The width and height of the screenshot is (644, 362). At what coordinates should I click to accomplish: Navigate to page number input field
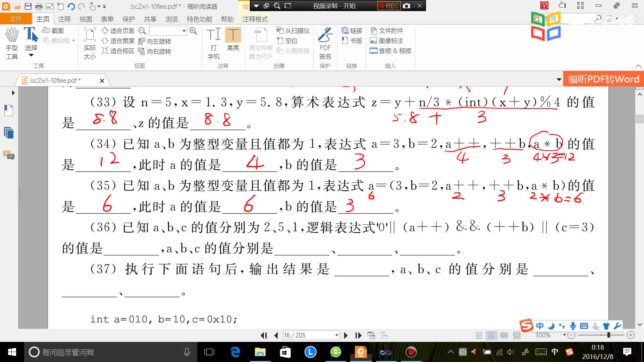(310, 336)
